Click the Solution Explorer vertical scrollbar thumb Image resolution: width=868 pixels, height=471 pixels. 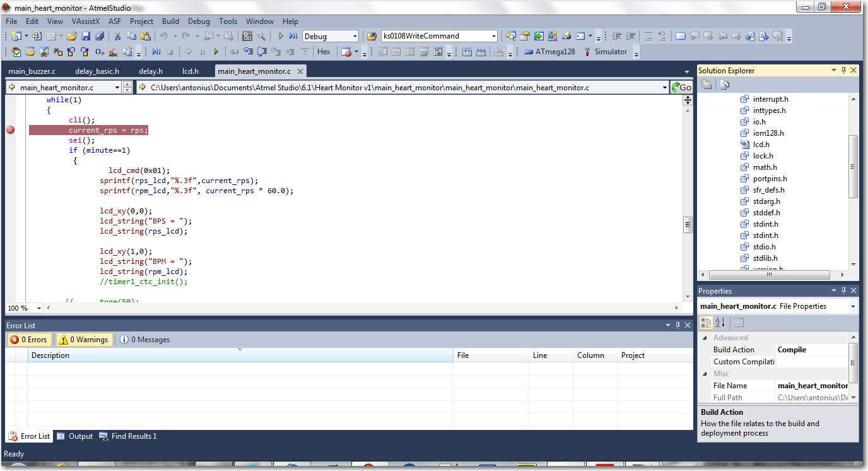[853, 167]
